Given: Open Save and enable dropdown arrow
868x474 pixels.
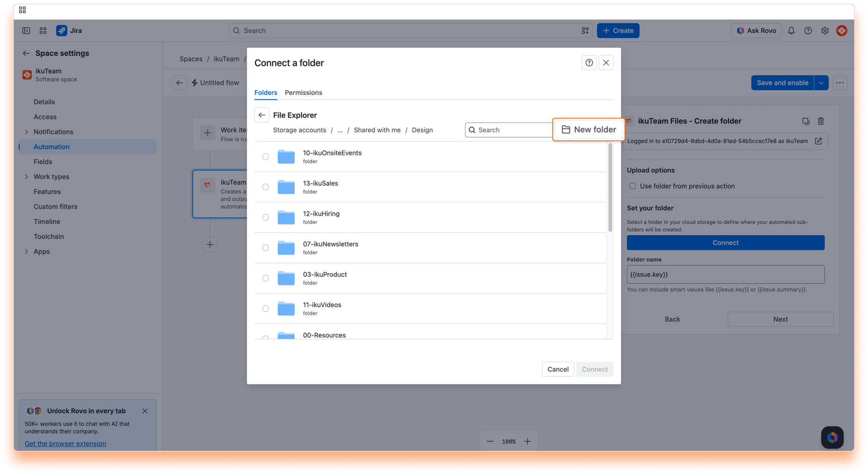Looking at the screenshot, I should tap(821, 83).
